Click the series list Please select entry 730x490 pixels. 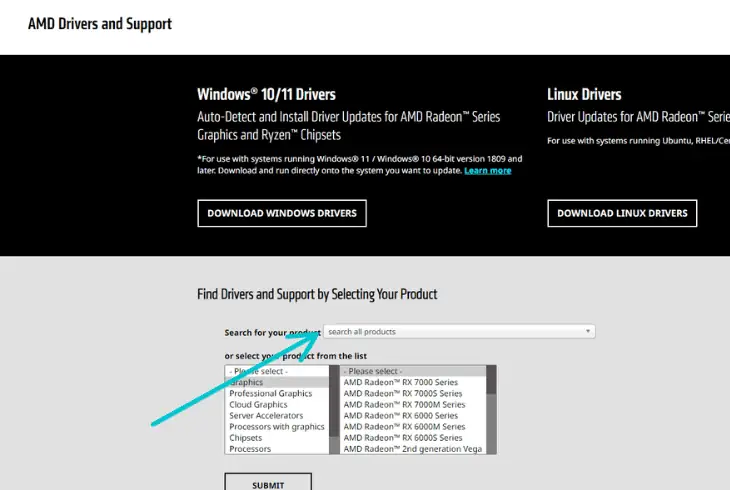(413, 371)
